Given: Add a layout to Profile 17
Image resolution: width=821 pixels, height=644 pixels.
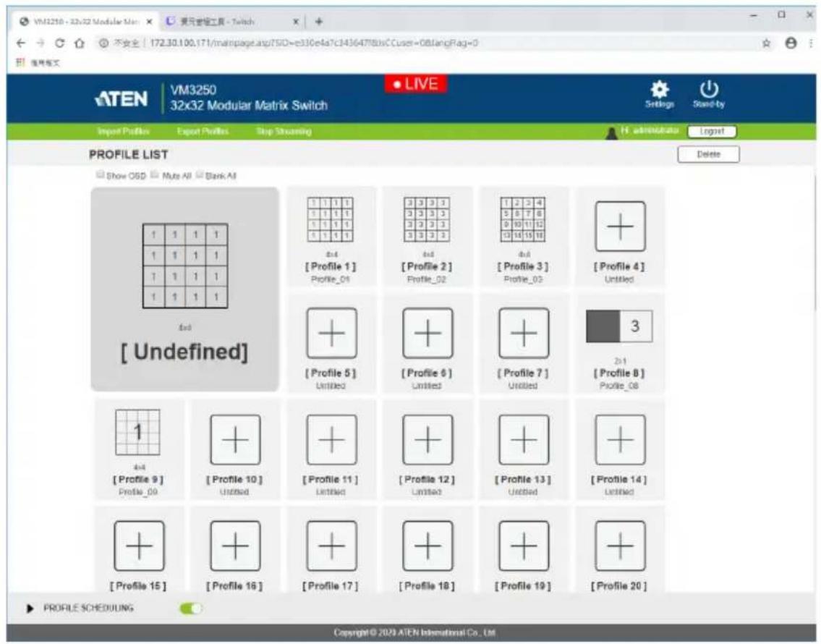Looking at the screenshot, I should click(x=331, y=546).
